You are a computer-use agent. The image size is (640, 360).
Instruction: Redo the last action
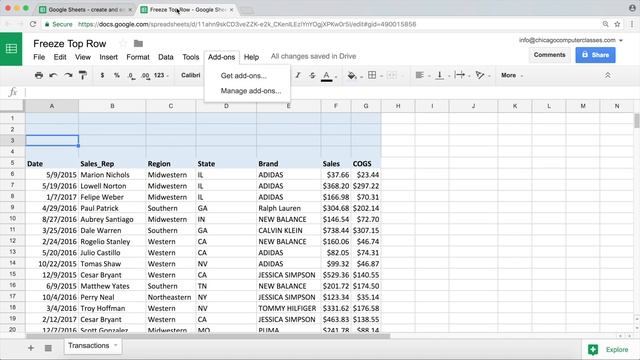tap(68, 75)
